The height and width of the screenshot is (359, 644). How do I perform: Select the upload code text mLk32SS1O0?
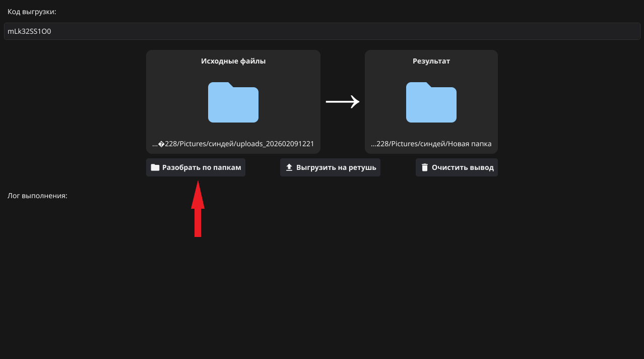click(x=29, y=31)
